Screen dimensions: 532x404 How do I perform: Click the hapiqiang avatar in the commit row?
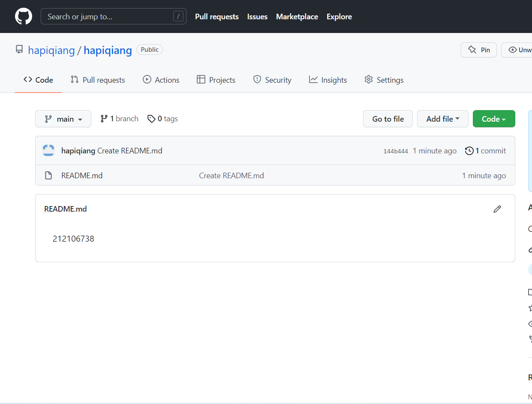point(48,150)
